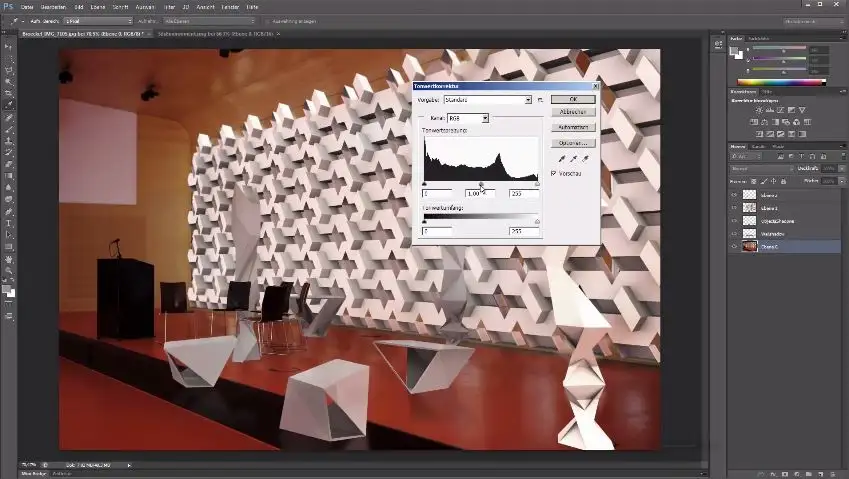The image size is (849, 479).
Task: Open the Kanal RGB dropdown
Action: (468, 118)
